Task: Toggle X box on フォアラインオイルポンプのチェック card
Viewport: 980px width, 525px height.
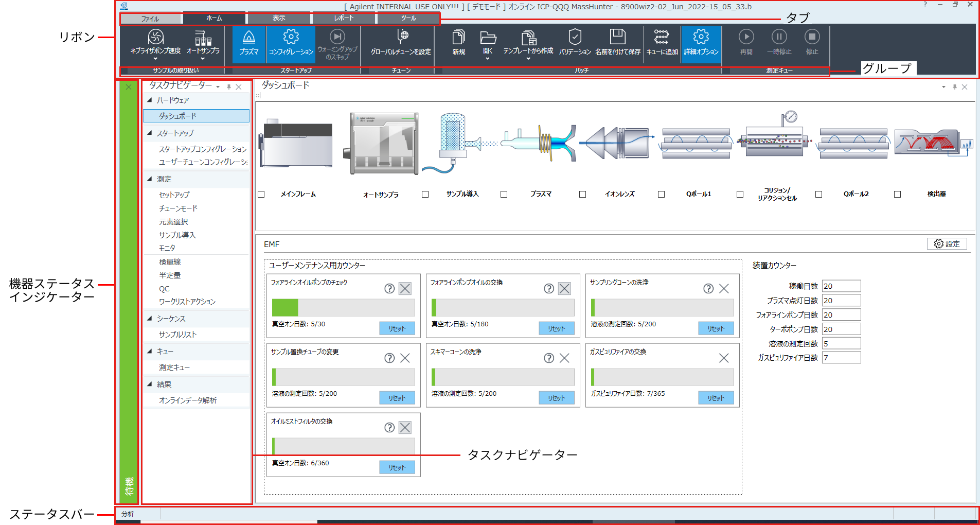Action: click(x=405, y=289)
